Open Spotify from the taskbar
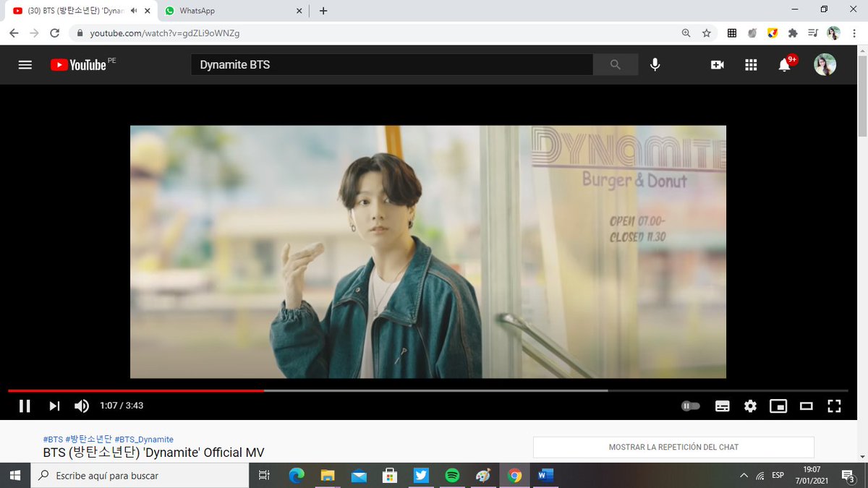The image size is (868, 488). (x=452, y=475)
